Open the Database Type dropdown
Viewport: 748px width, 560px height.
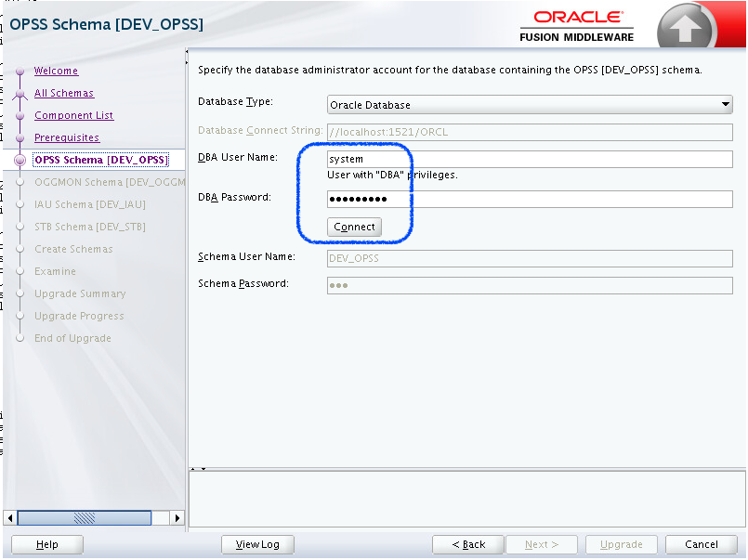coord(530,104)
